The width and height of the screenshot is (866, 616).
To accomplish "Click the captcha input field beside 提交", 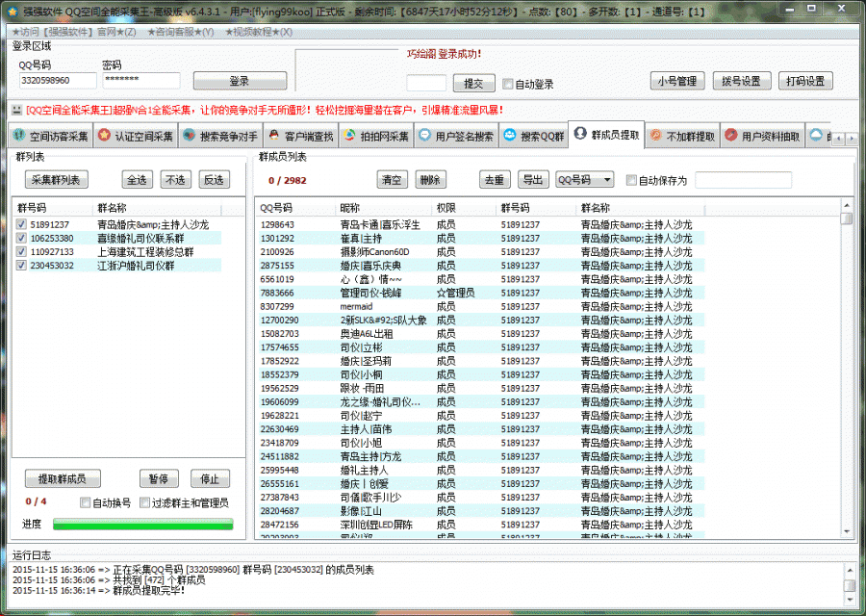I will [426, 84].
